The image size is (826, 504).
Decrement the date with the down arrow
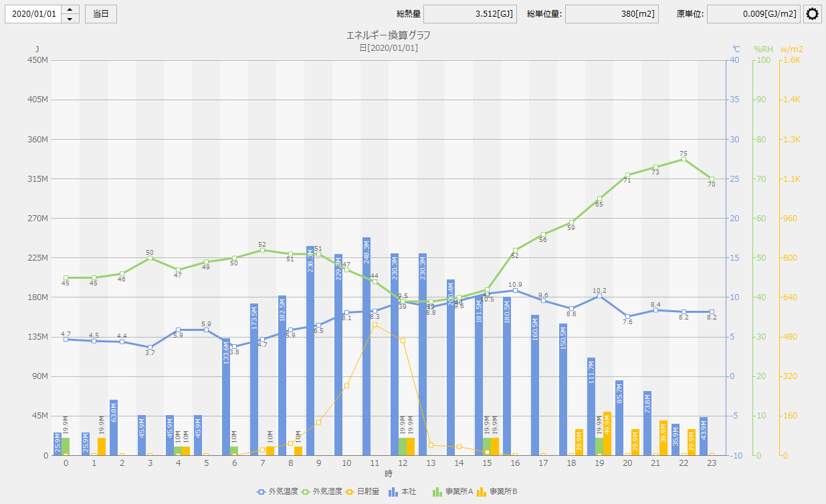70,18
